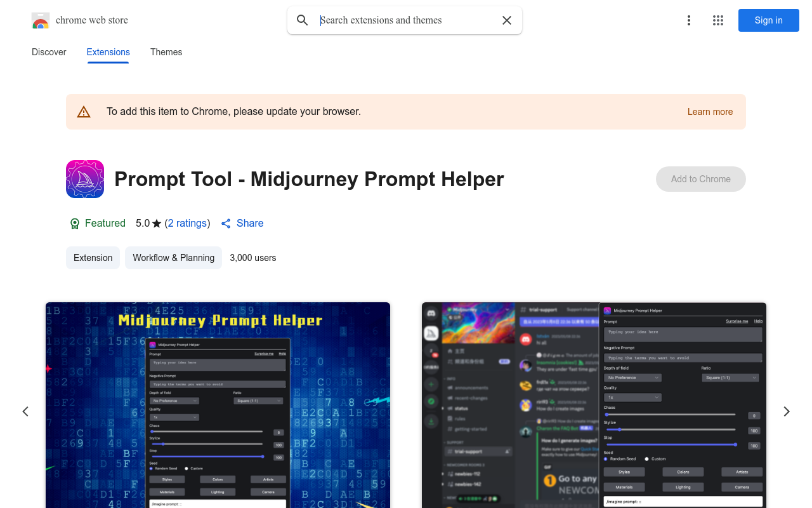Select Random Seed radio in second screenshot
The image size is (812, 508).
[x=606, y=458]
